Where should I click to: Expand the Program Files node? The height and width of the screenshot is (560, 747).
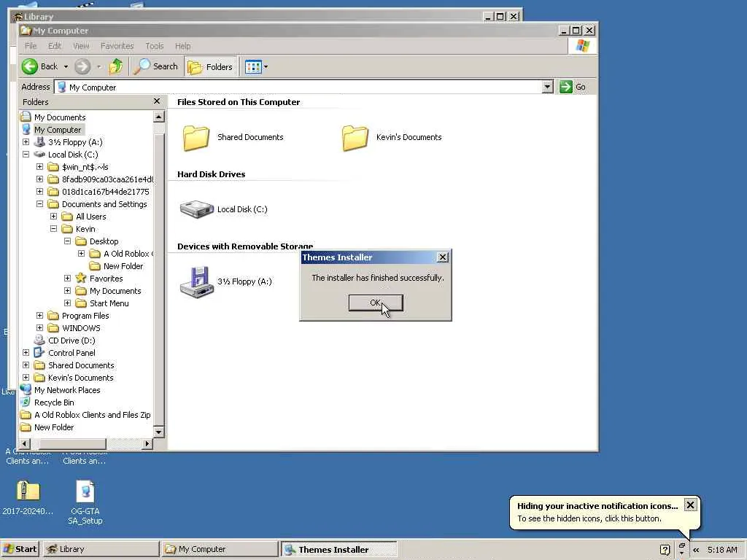point(39,315)
